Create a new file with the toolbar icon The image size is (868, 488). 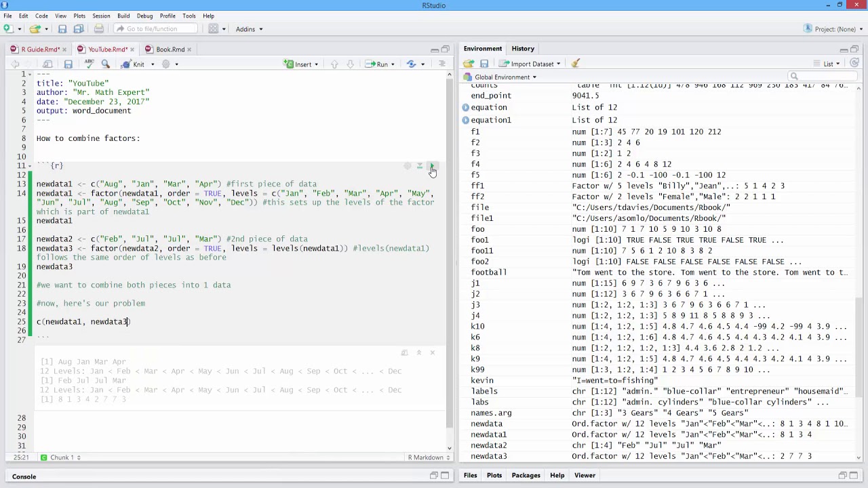coord(8,29)
